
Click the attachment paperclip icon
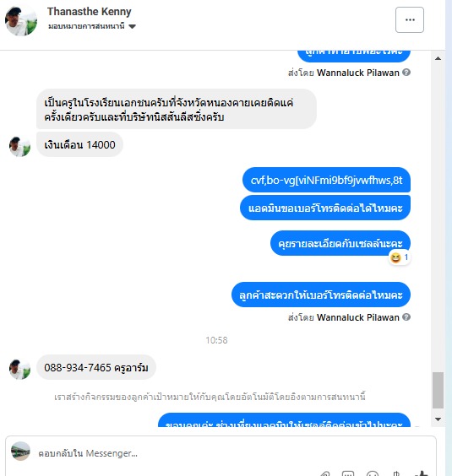pos(324,473)
